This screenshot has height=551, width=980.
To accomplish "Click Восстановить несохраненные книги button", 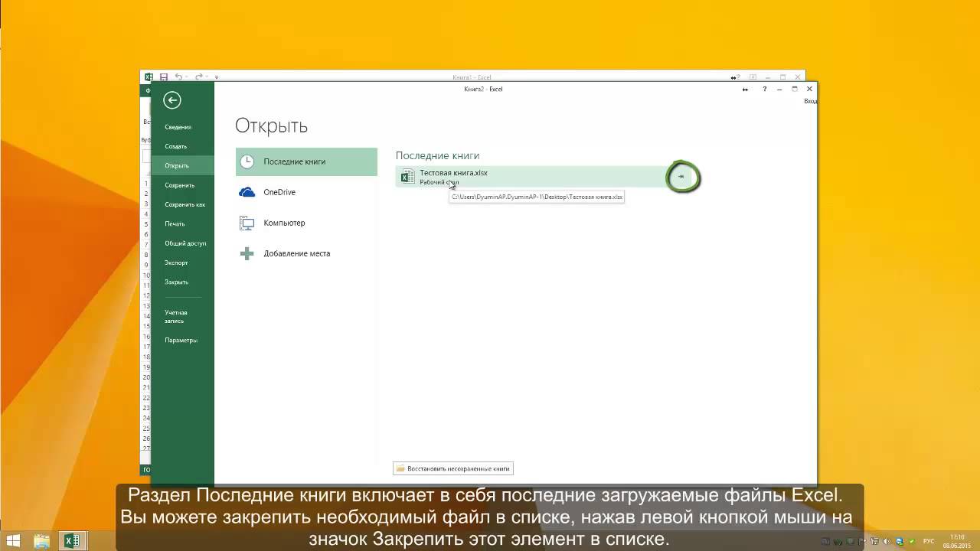I will [x=453, y=468].
